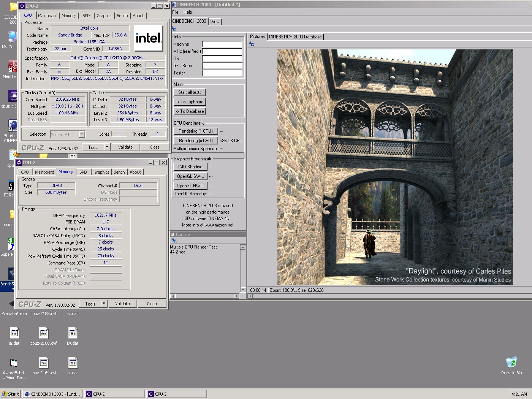This screenshot has width=532, height=399.
Task: Switch to CPU tab in lower CPU-Z
Action: 25,172
